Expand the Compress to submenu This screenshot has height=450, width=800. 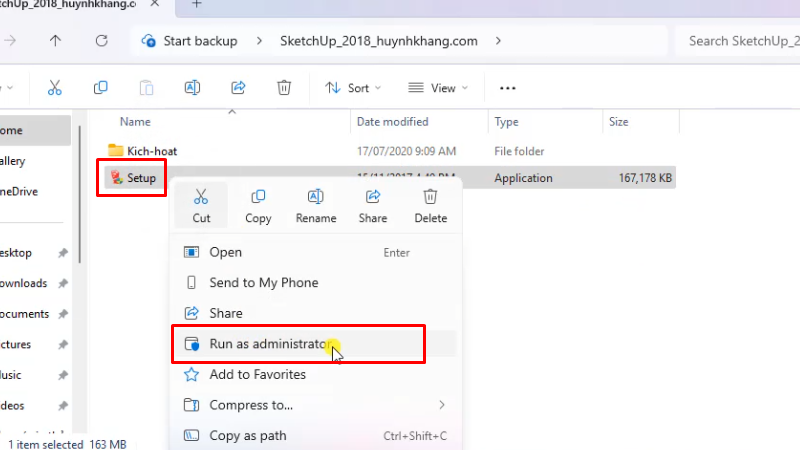point(442,405)
